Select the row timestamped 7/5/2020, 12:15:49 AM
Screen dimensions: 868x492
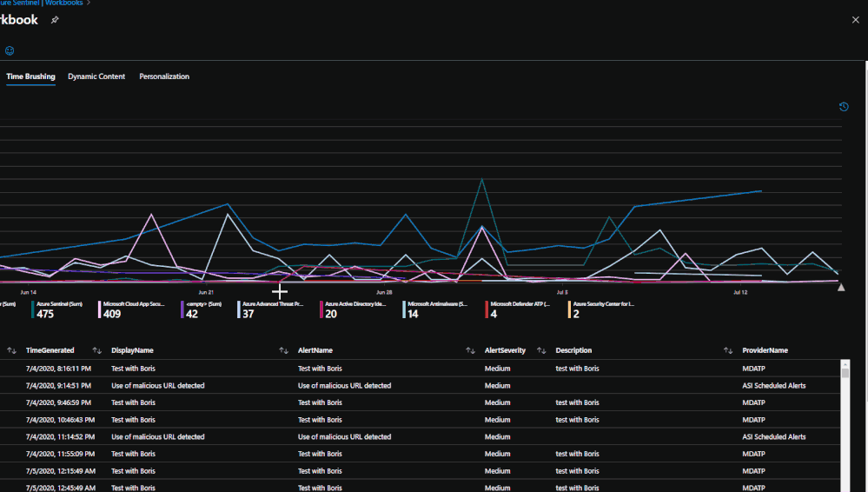point(420,471)
